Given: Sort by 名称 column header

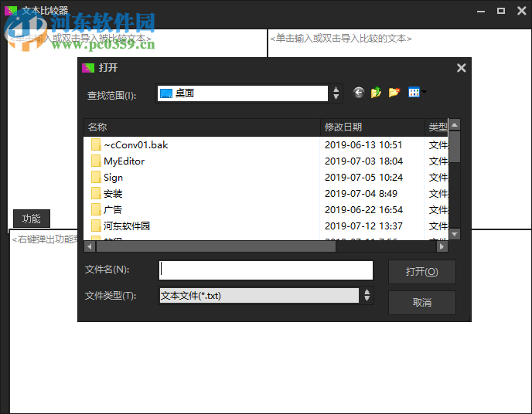Looking at the screenshot, I should [202, 127].
